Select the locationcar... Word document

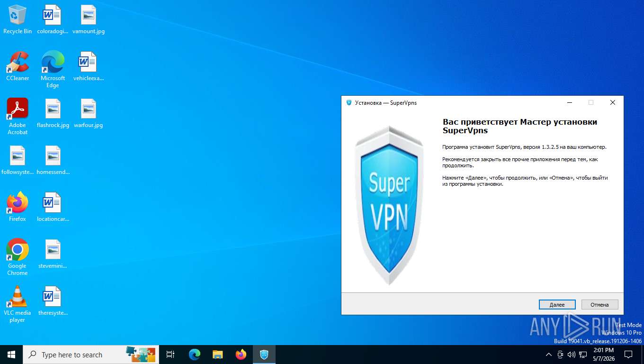[53, 207]
